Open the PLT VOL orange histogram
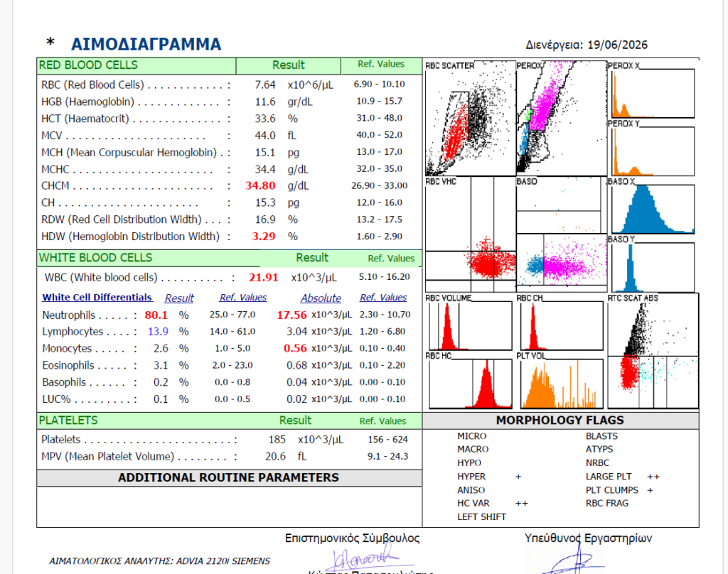Screen dimensions: 728x574 click(562, 381)
